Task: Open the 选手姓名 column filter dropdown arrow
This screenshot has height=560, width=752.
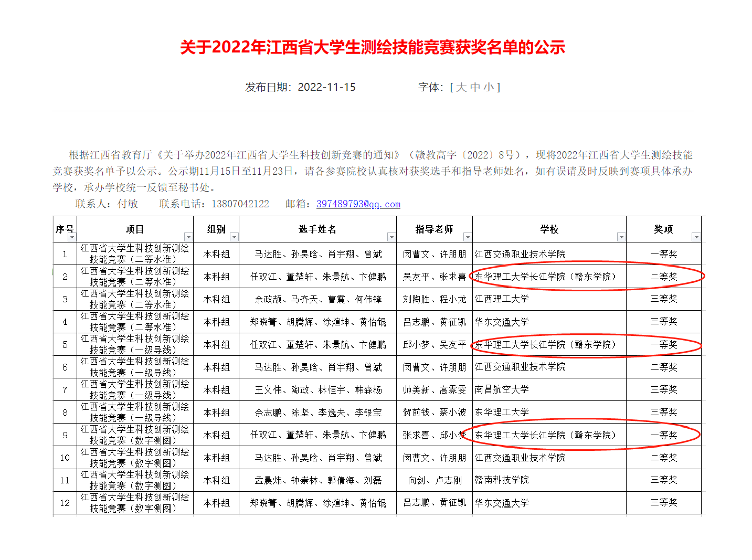Action: (x=391, y=237)
